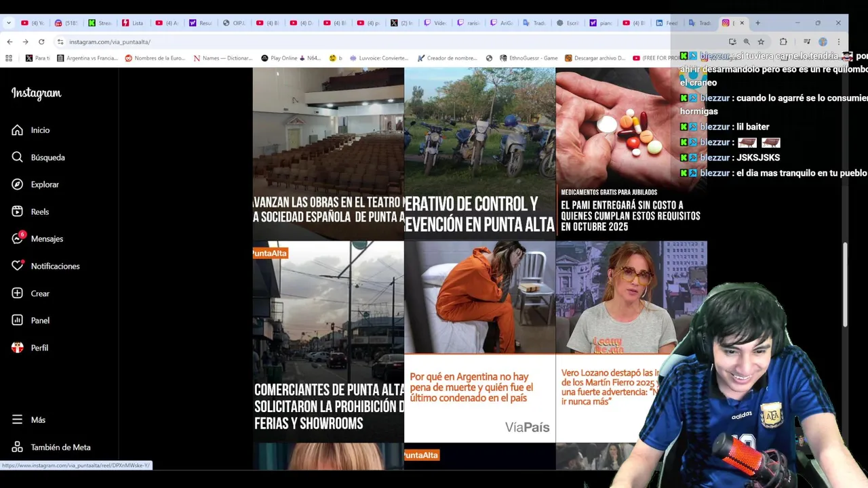This screenshot has height=488, width=868.
Task: Switch to the 'Escri' tab
Action: [568, 23]
